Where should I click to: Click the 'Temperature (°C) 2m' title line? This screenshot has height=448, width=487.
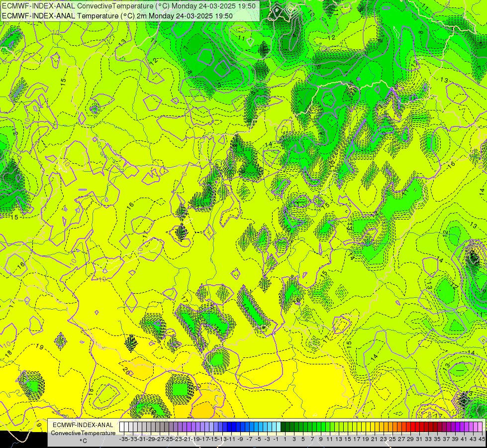click(x=117, y=15)
